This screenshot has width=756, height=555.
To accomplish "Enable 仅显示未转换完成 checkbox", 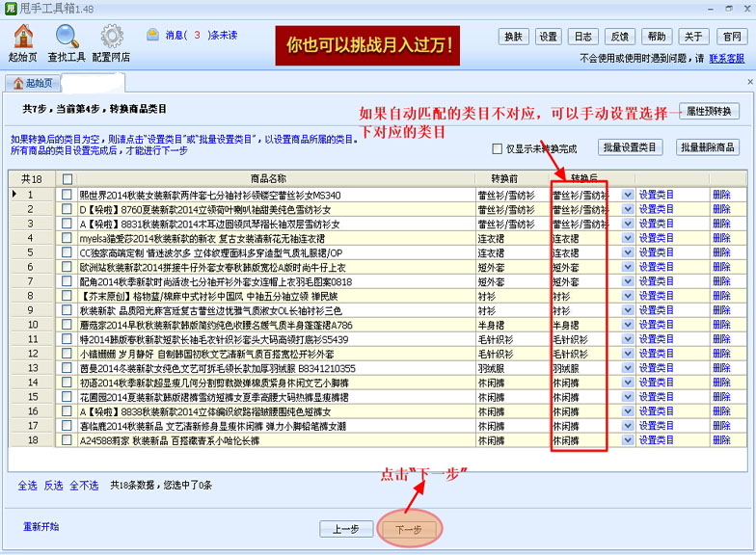I will 498,148.
